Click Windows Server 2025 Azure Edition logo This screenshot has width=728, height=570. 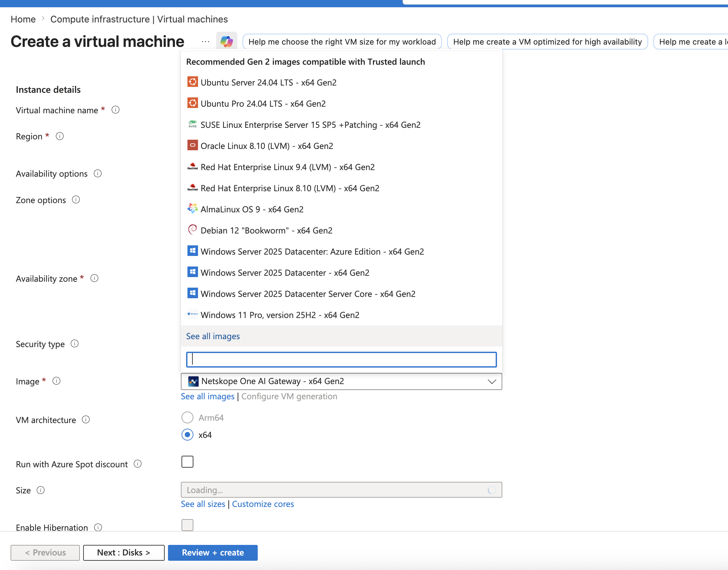point(192,251)
